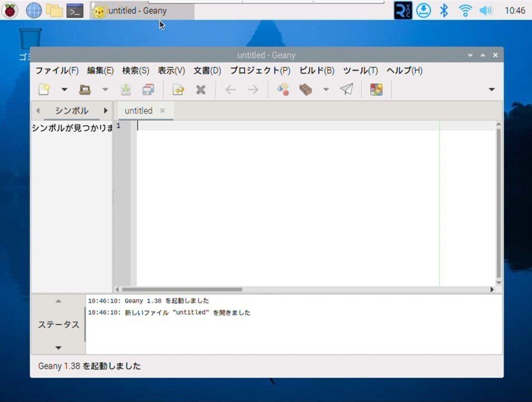Click the vertical editor scrollbar
Screen dimensions: 532x402
(498, 203)
